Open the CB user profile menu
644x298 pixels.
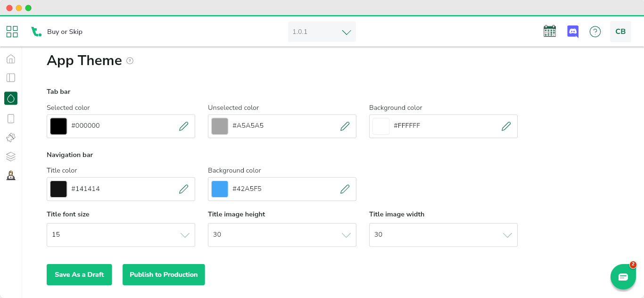click(620, 32)
